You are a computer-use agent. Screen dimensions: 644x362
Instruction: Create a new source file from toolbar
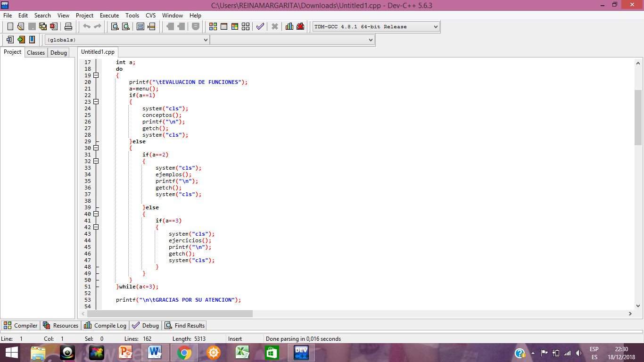10,26
